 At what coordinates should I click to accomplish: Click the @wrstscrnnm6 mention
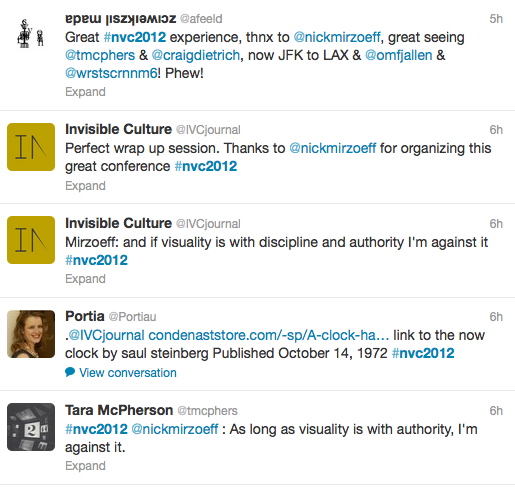coord(111,73)
